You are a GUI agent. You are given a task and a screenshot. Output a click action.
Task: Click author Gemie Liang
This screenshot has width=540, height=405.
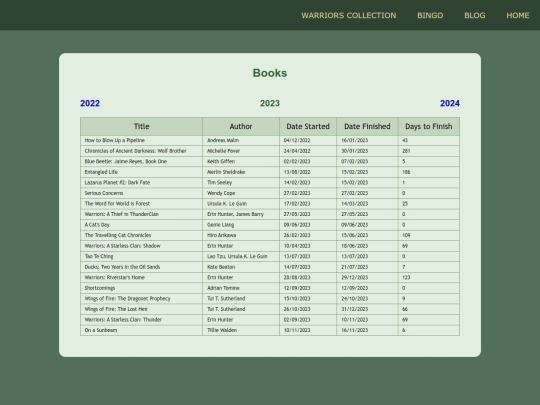click(220, 225)
